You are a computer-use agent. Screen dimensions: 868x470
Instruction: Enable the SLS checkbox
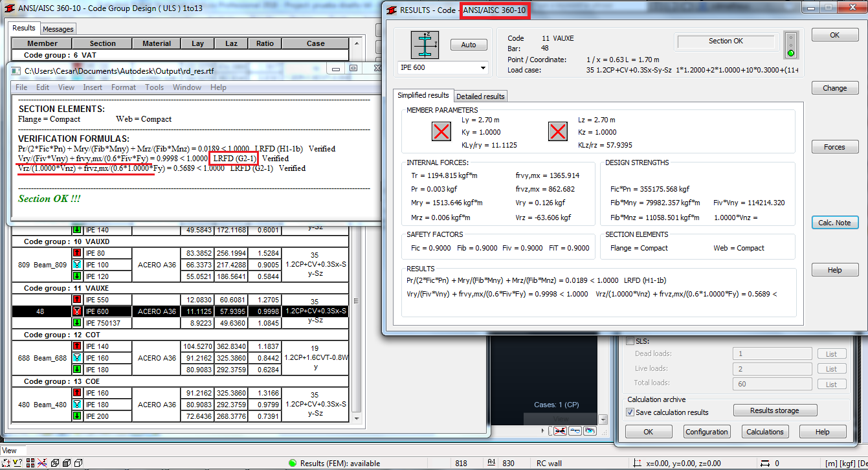click(x=630, y=339)
